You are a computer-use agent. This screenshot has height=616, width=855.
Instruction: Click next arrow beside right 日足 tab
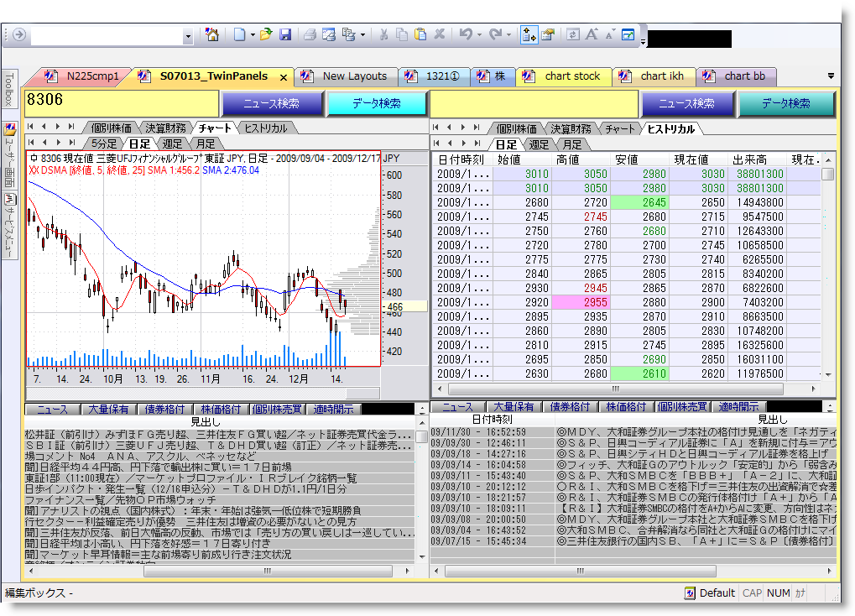[x=463, y=143]
